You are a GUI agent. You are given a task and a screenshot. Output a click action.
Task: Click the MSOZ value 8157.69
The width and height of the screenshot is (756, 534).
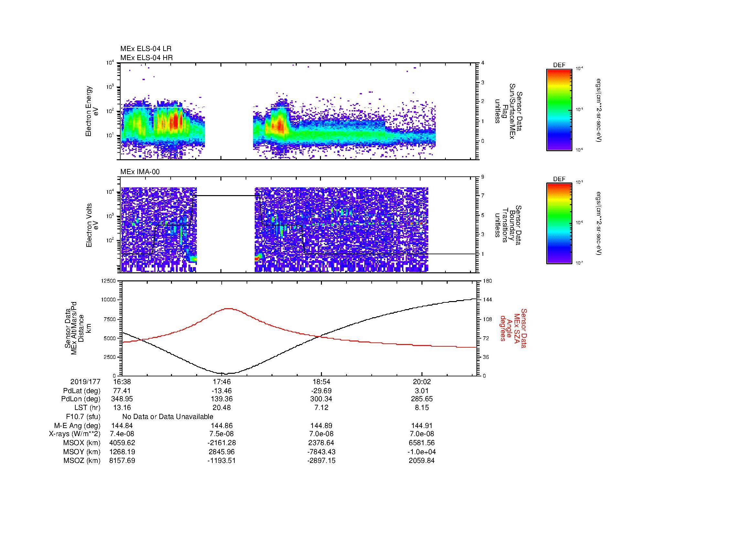[122, 461]
